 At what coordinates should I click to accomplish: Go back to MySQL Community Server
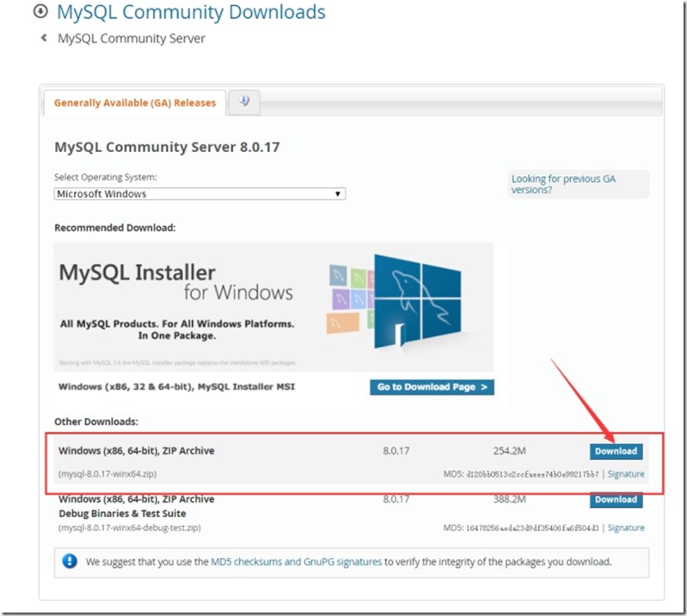(132, 39)
